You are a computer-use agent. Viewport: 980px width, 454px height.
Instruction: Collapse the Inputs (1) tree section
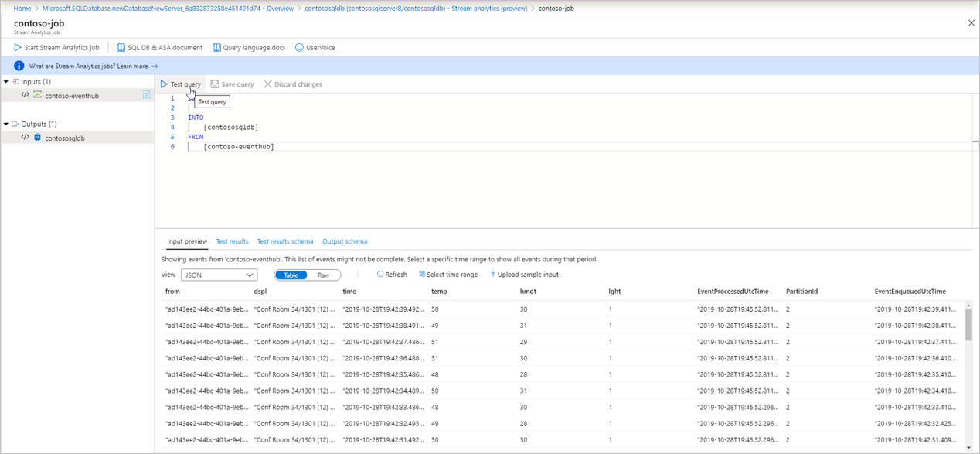[6, 82]
